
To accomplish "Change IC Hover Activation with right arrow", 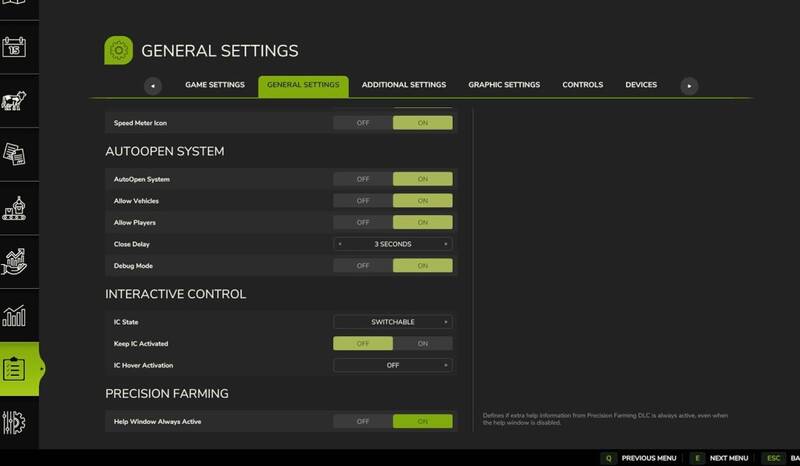I will [x=445, y=365].
